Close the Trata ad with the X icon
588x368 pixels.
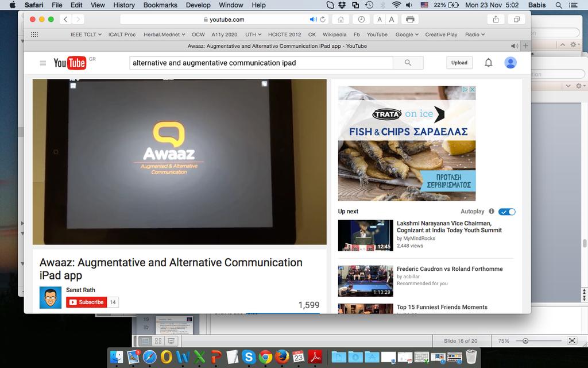pyautogui.click(x=473, y=89)
